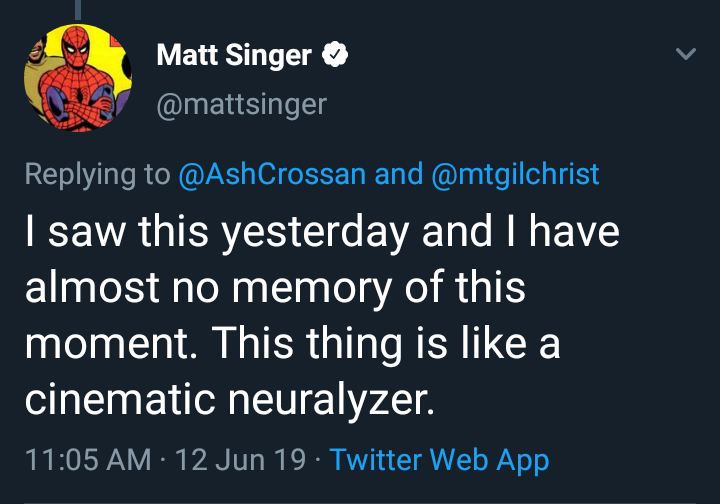Click the "Replying to" label
This screenshot has width=720, height=504.
pos(97,174)
